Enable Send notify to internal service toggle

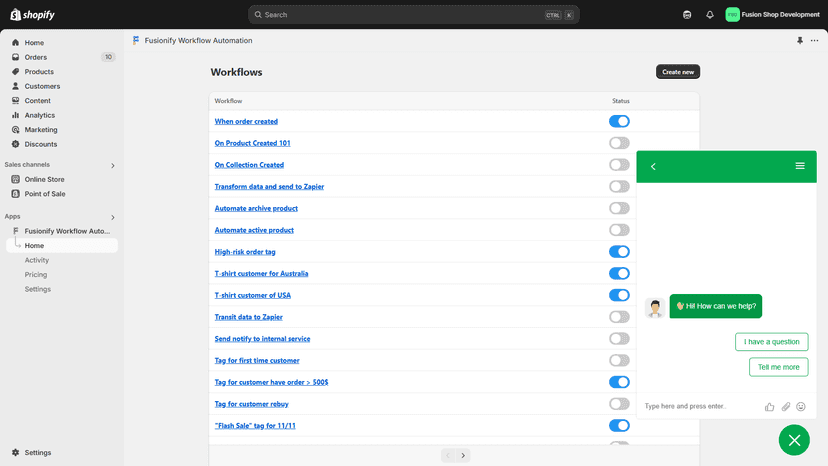[x=619, y=339]
